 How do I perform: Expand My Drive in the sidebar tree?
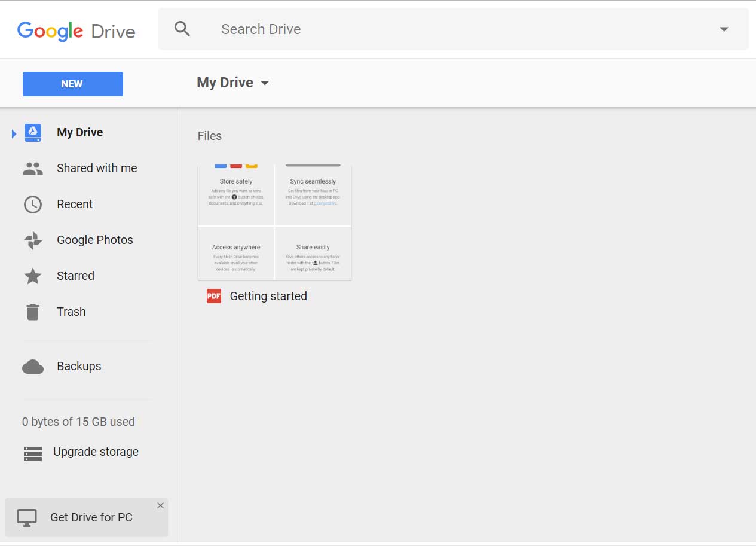click(14, 132)
